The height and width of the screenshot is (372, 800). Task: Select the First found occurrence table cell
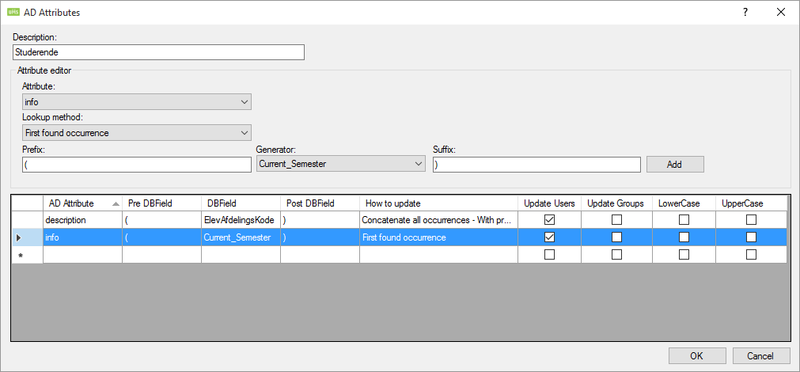coord(439,237)
